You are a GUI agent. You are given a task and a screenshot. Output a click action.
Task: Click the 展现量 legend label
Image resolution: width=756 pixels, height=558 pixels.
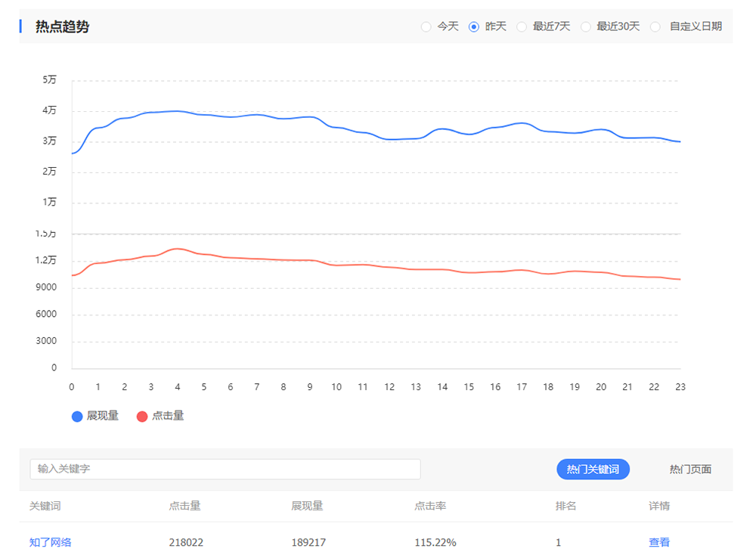(x=103, y=416)
